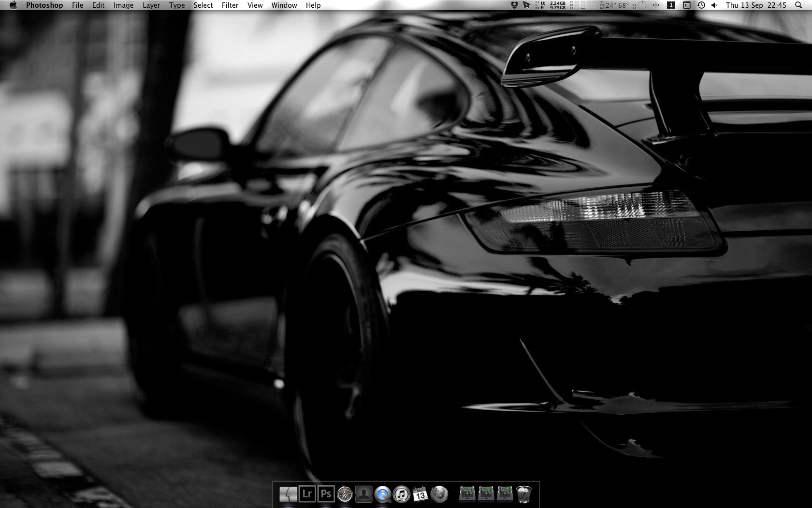Open iTunes music note icon
The height and width of the screenshot is (508, 812).
pos(401,494)
